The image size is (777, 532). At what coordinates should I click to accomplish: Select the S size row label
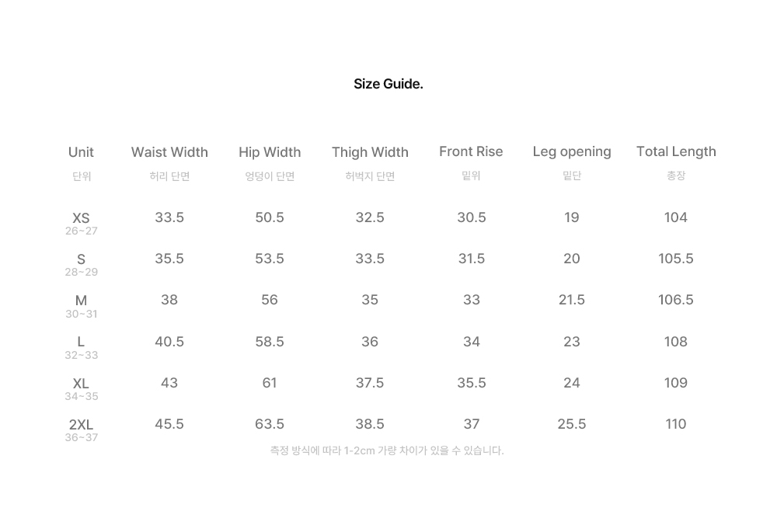[x=82, y=259]
